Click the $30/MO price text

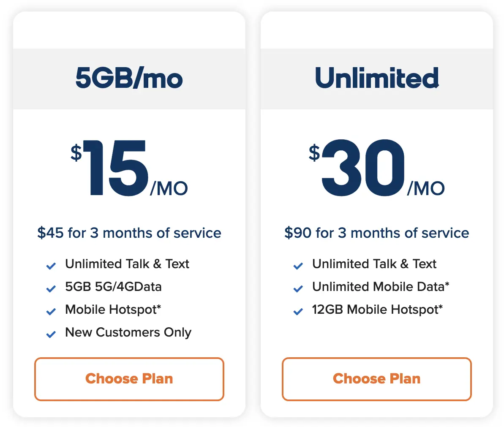[376, 169]
